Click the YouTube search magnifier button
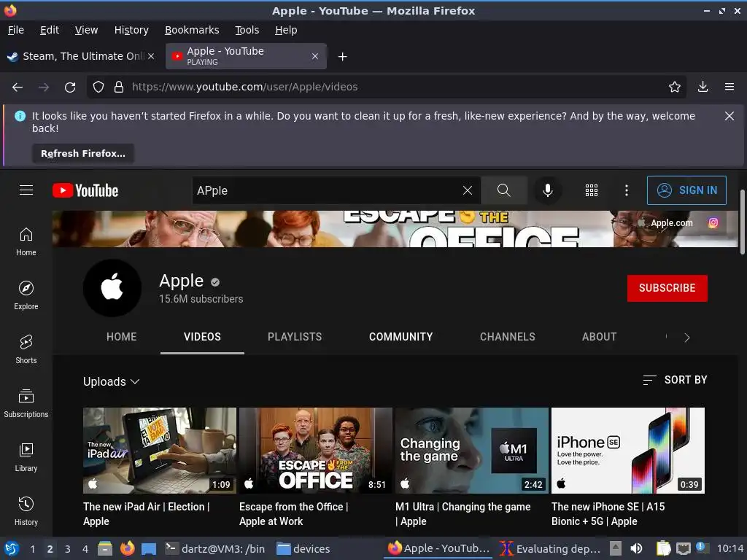Viewport: 747px width, 560px height. 503,190
